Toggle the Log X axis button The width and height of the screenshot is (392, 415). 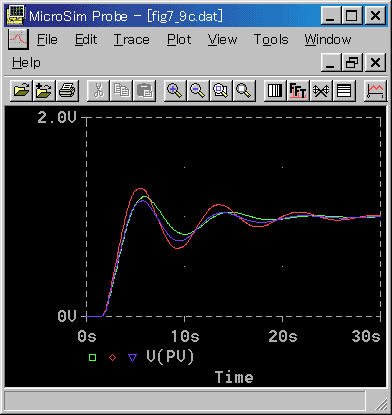pos(275,90)
